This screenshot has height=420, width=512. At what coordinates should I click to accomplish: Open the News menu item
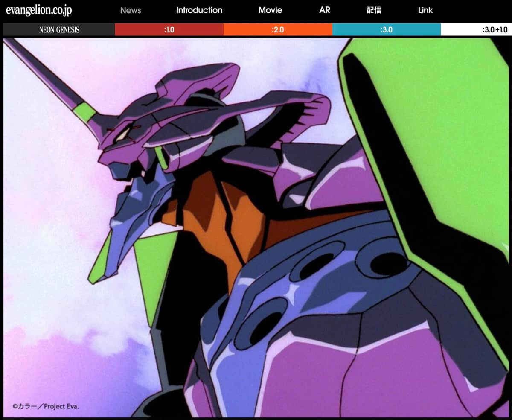coord(131,10)
